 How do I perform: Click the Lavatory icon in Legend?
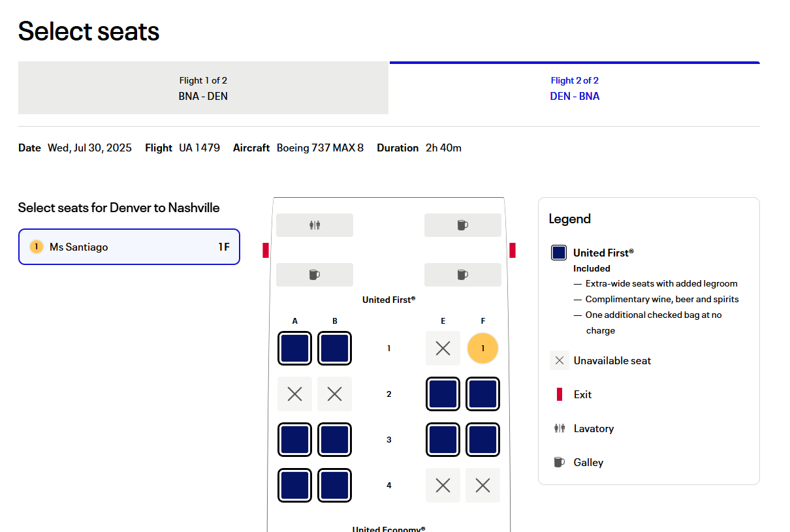(x=560, y=428)
